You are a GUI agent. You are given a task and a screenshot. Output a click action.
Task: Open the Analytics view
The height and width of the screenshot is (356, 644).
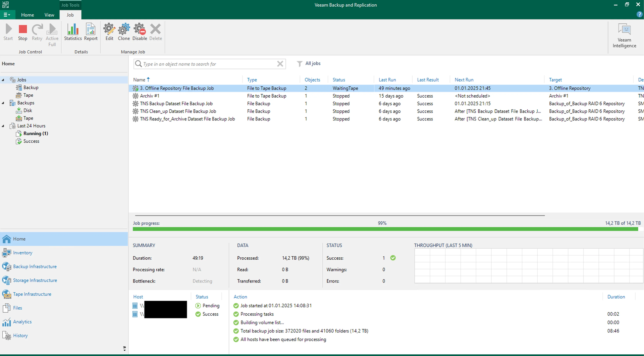pyautogui.click(x=64, y=321)
